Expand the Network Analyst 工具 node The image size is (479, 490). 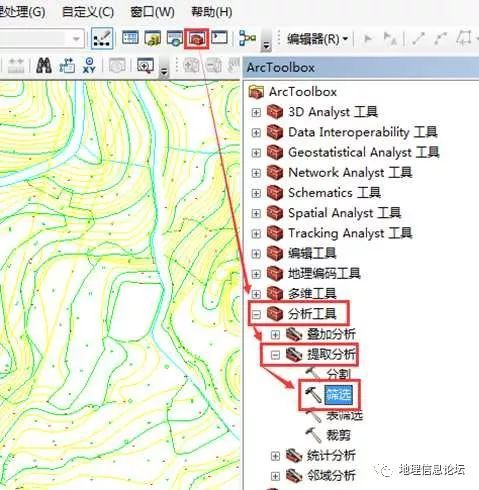pos(256,173)
